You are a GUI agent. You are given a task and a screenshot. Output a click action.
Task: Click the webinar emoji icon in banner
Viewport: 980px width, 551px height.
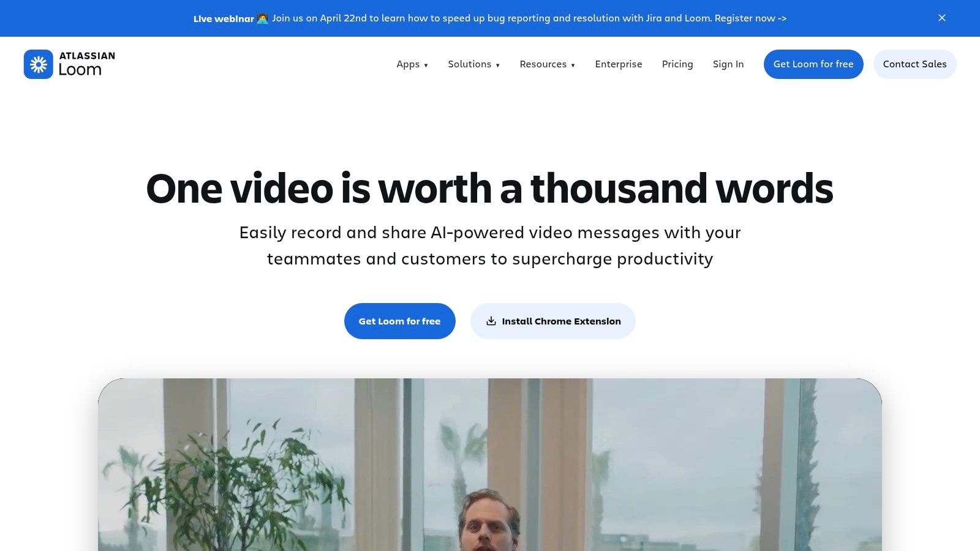coord(263,18)
